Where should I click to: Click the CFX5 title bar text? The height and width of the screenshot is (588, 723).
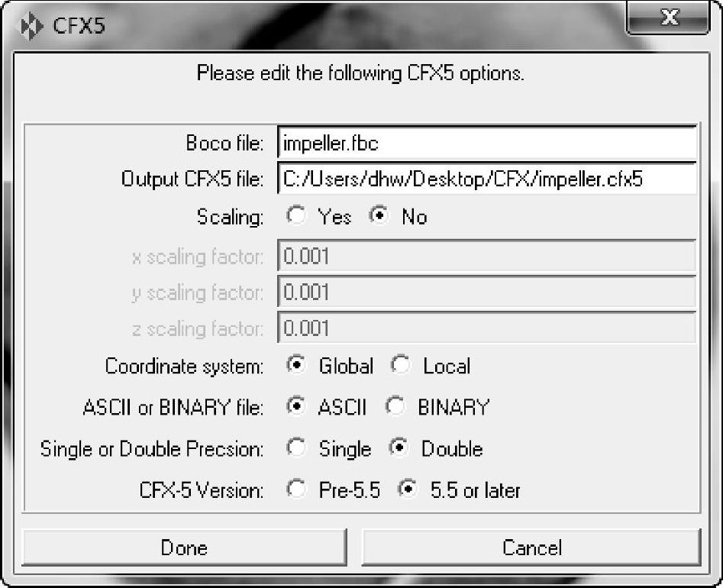coord(79,25)
